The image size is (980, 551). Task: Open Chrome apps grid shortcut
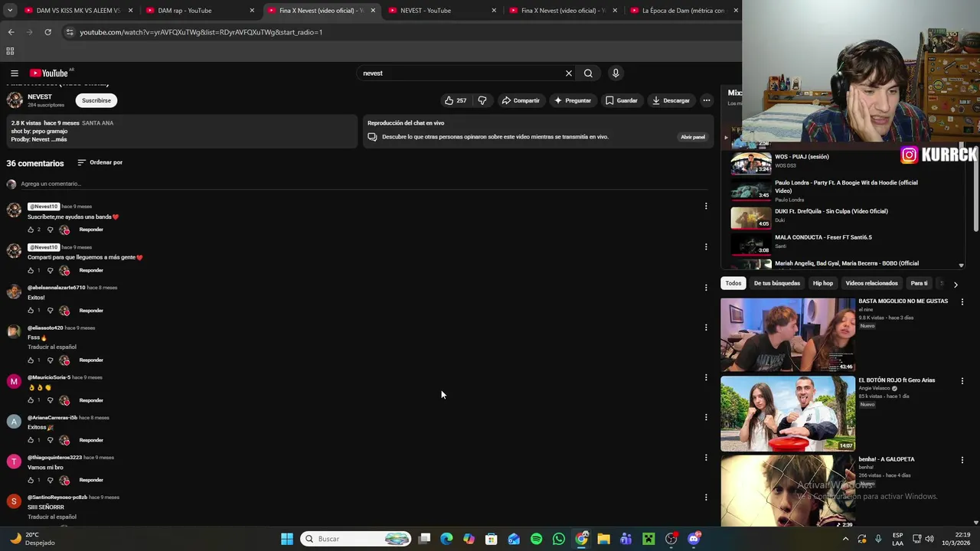point(10,51)
